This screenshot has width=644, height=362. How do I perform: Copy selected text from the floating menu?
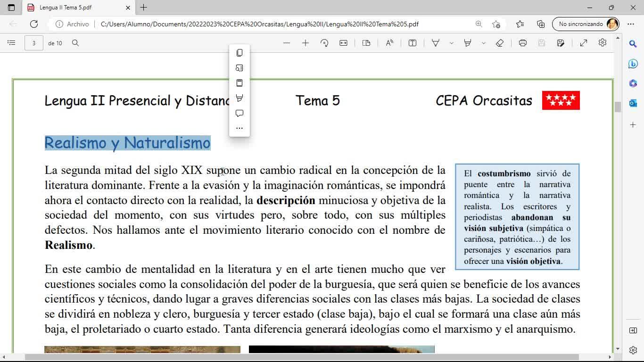(x=239, y=53)
